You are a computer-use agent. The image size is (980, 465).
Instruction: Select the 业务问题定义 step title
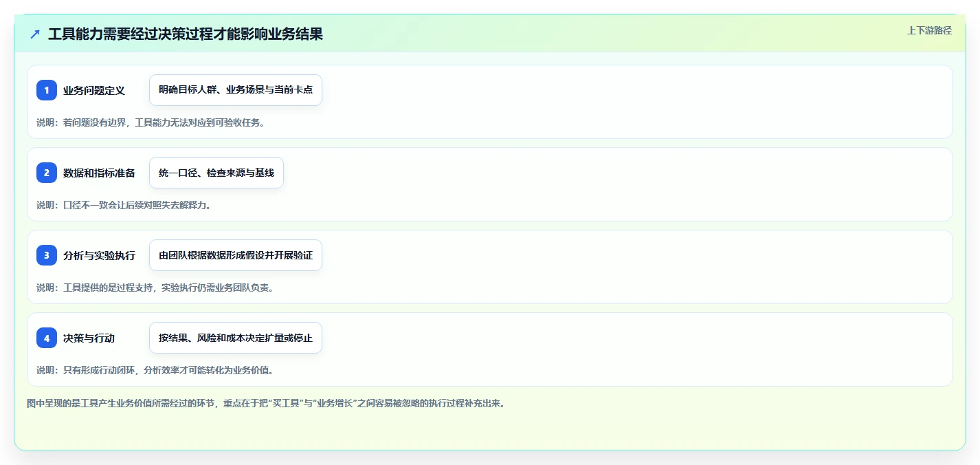coord(94,91)
